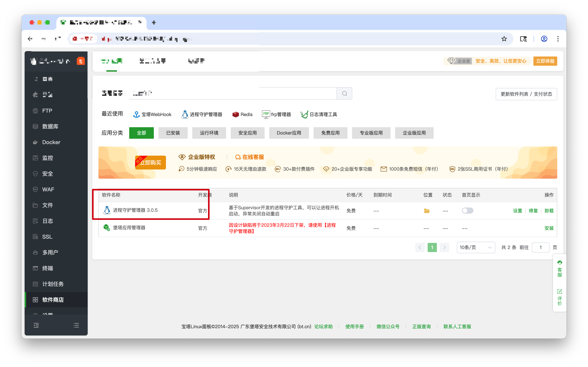This screenshot has height=367, width=588.
Task: Click the 客服 support icon
Action: (559, 263)
